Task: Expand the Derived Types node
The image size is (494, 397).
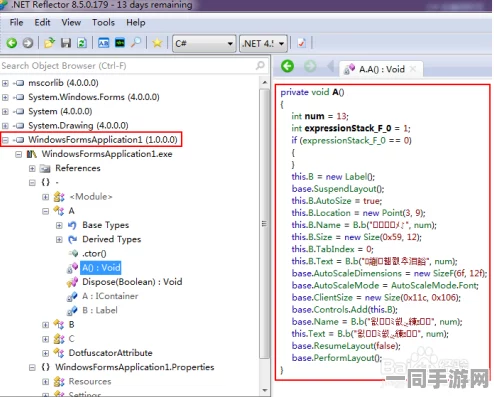Action: pyautogui.click(x=59, y=239)
